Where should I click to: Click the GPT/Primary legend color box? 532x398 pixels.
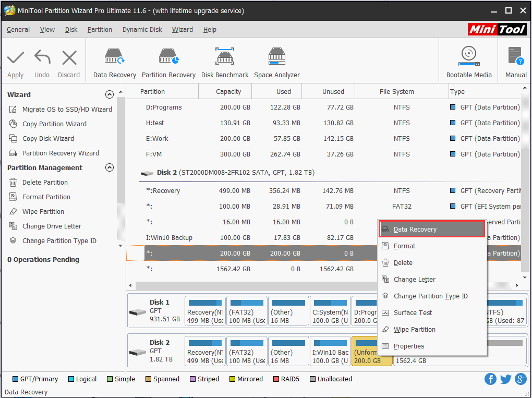pyautogui.click(x=15, y=379)
